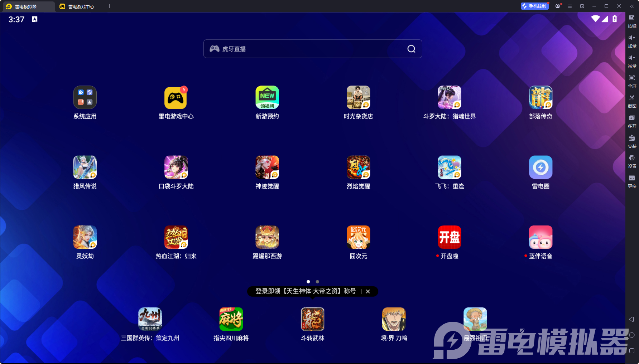This screenshot has width=639, height=364.
Task: Open the 囧次元 app
Action: click(x=358, y=237)
